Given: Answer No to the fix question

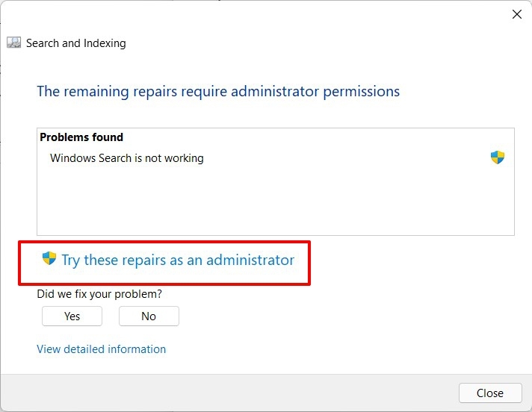Looking at the screenshot, I should [x=149, y=316].
